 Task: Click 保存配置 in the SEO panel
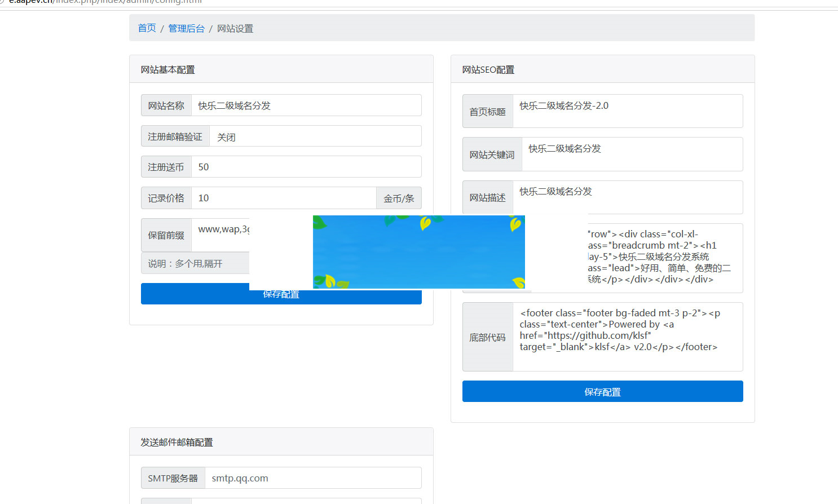602,391
